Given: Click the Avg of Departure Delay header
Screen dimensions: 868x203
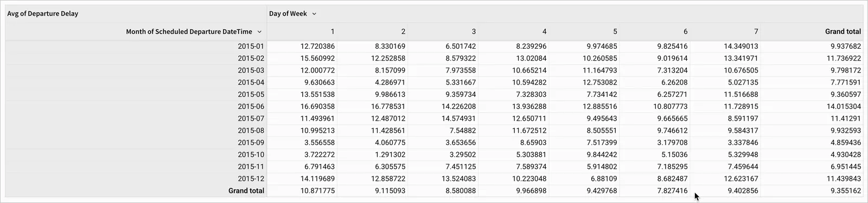Looking at the screenshot, I should pyautogui.click(x=43, y=14).
